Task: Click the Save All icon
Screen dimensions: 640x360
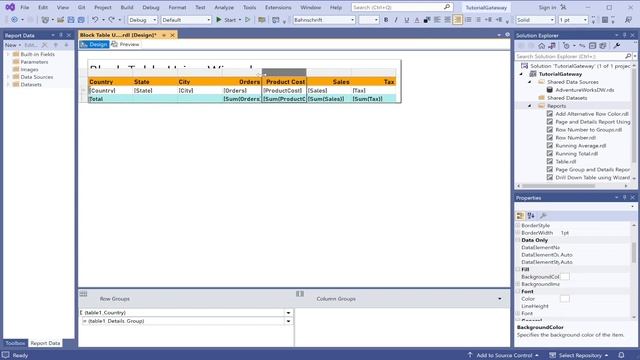Action: (81, 20)
